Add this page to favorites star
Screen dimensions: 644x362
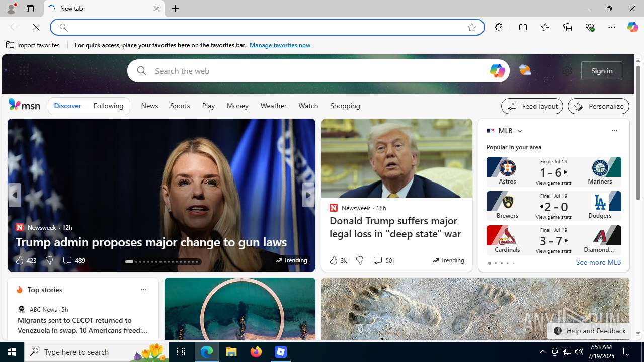(471, 27)
